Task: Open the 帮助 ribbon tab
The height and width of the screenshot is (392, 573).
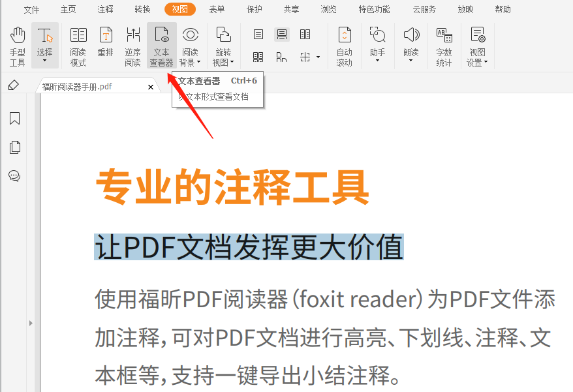Action: pos(503,10)
